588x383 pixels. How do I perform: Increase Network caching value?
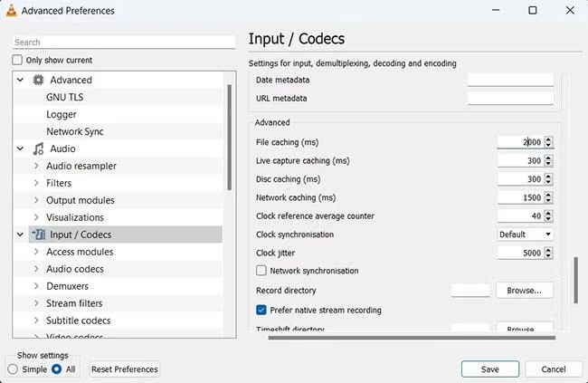pos(548,195)
